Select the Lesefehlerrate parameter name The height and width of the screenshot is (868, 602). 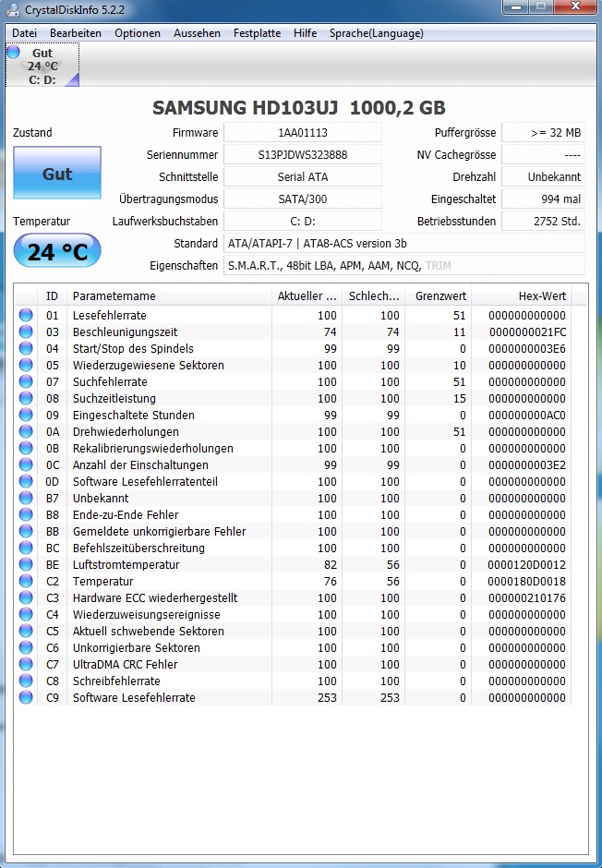110,315
